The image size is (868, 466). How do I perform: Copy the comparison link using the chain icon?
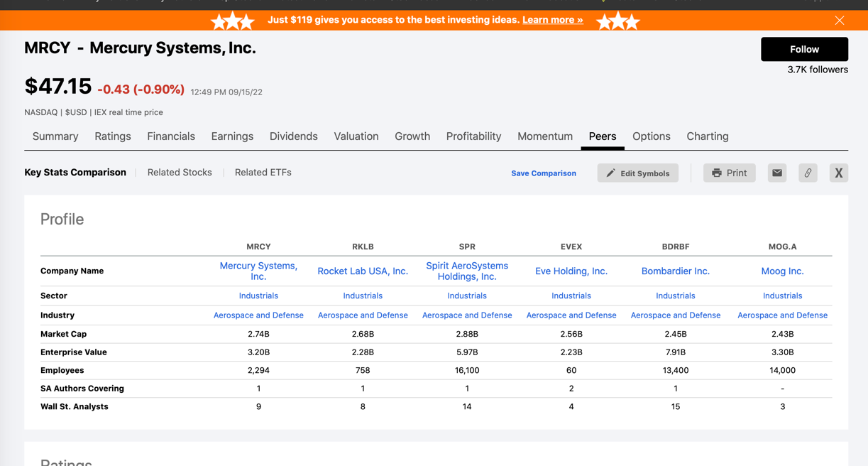pos(808,173)
